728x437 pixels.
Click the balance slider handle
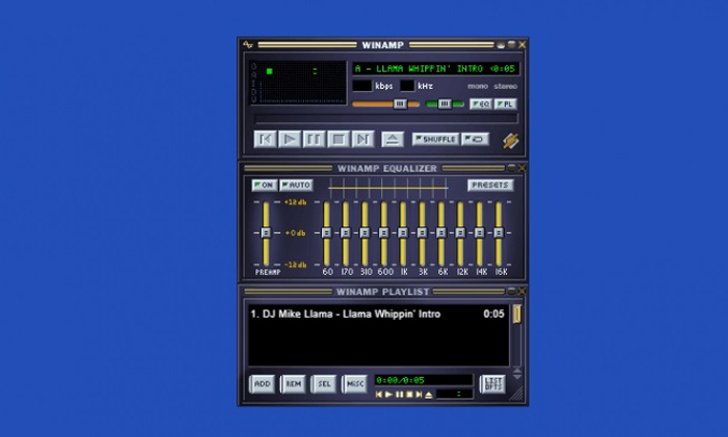[444, 104]
